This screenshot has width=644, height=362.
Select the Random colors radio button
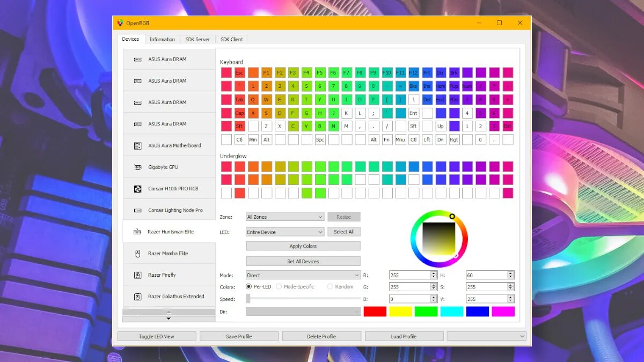330,286
